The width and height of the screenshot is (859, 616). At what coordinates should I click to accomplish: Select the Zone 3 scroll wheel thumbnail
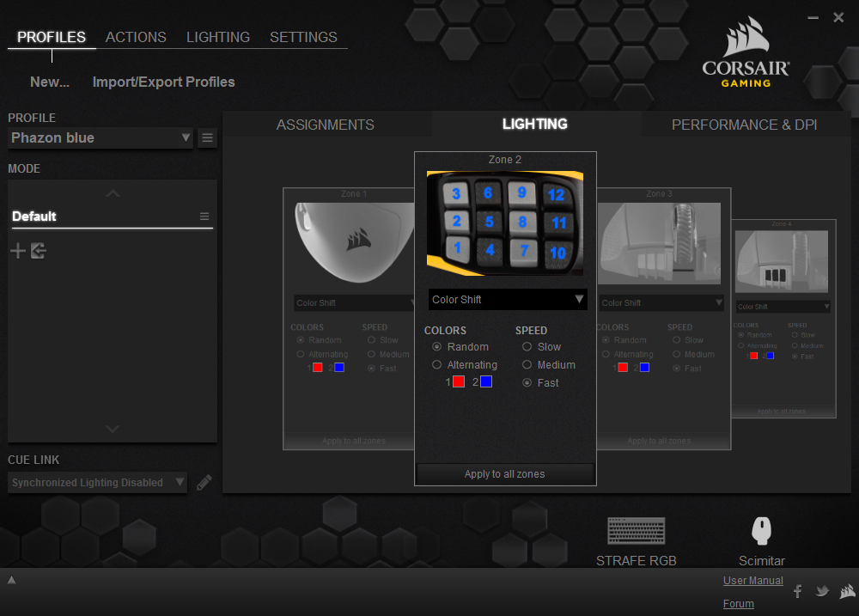click(659, 243)
